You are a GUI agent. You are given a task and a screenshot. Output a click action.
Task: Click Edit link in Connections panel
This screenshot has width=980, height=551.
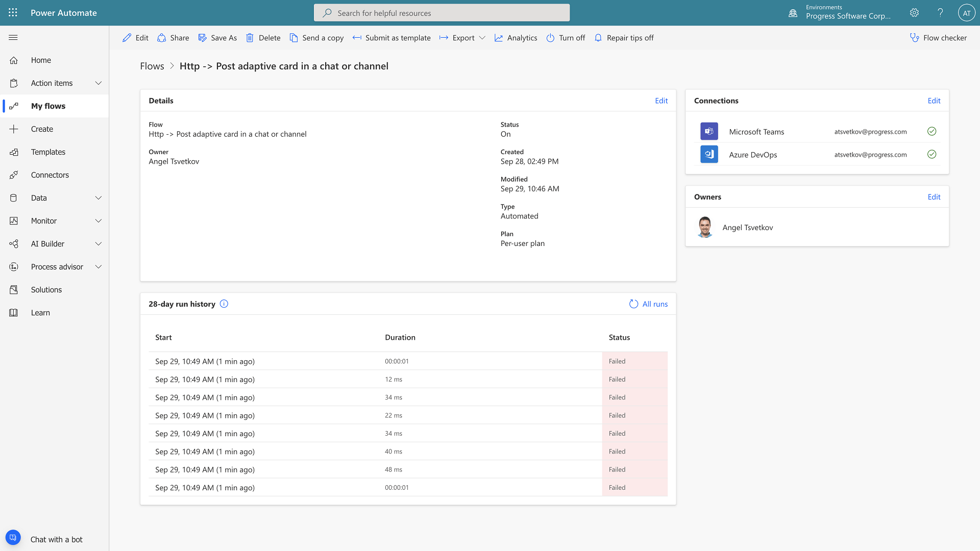tap(934, 101)
